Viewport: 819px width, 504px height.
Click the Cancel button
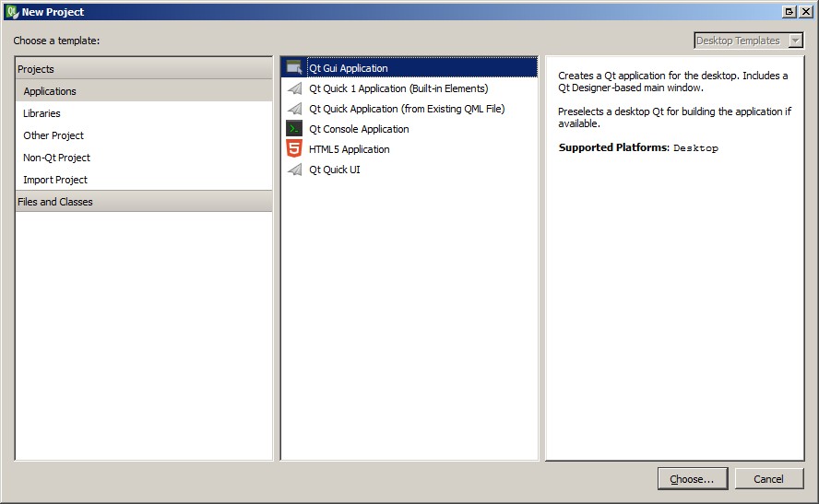pyautogui.click(x=768, y=478)
